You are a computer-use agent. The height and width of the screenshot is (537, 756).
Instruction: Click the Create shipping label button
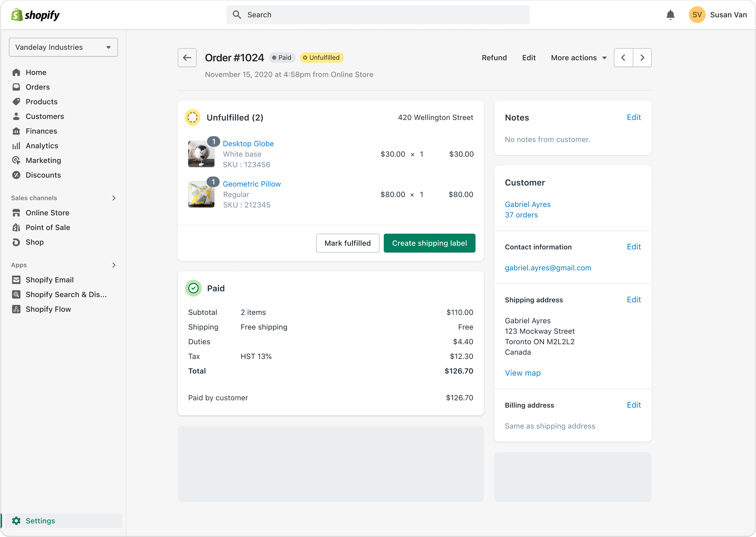click(x=429, y=243)
